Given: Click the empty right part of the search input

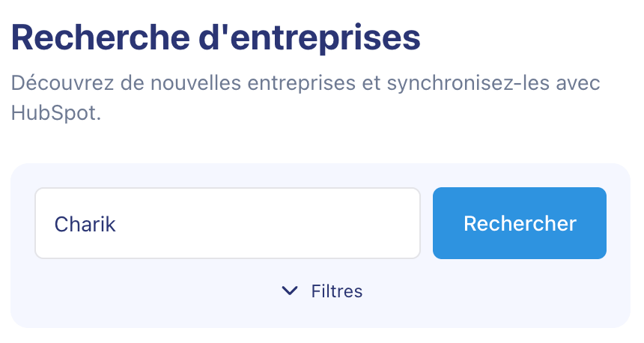Looking at the screenshot, I should pyautogui.click(x=337, y=223).
